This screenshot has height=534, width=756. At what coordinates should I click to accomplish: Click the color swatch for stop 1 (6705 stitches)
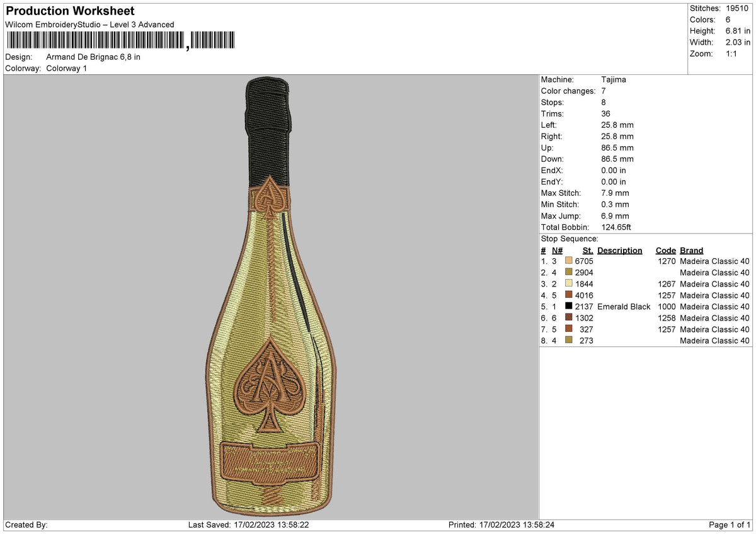pos(569,261)
